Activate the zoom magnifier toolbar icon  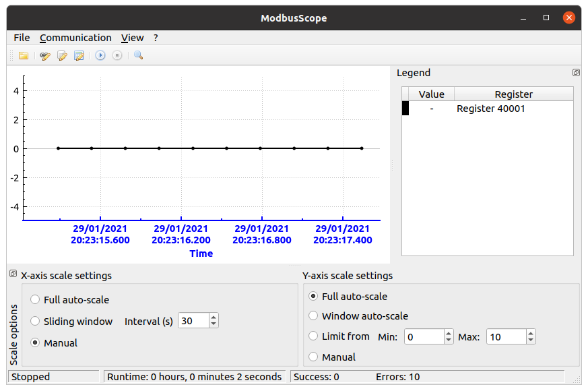137,55
